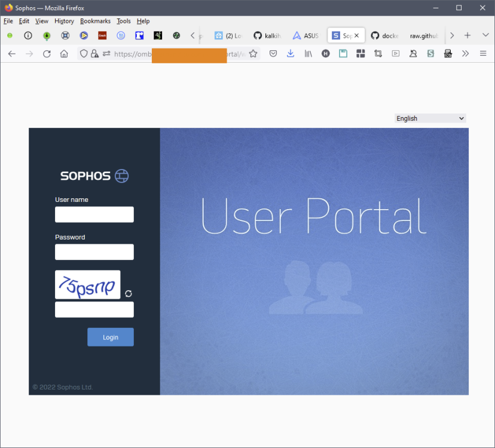Viewport: 495px width, 448px height.
Task: Open site permissions icon in address bar
Action: pyautogui.click(x=106, y=54)
